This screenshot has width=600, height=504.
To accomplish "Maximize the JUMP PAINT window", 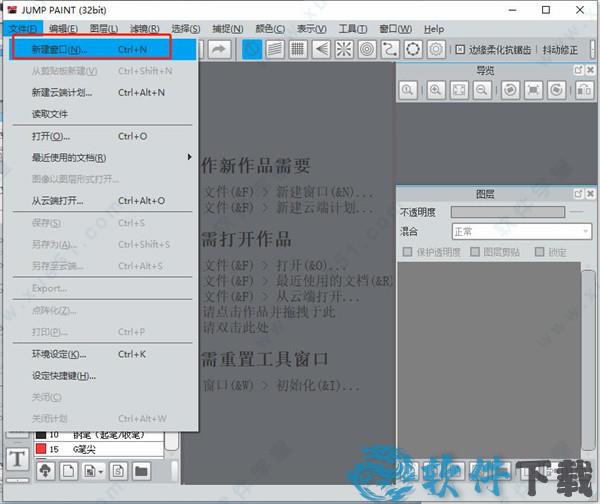I will tap(546, 10).
